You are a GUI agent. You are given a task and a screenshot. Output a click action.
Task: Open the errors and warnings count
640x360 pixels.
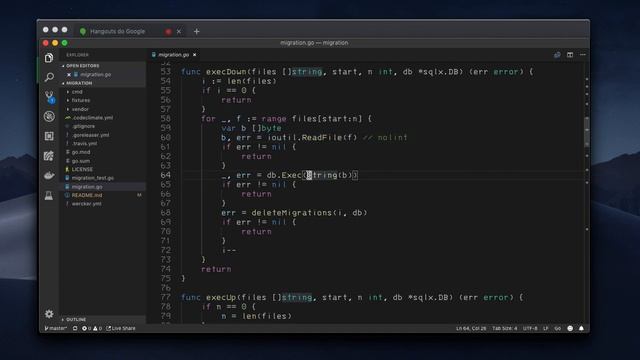click(x=92, y=328)
